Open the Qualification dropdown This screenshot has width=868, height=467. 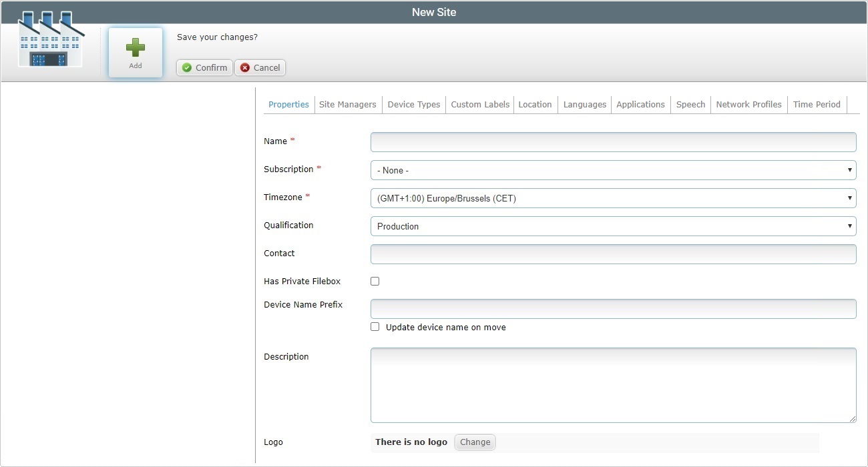(x=613, y=226)
